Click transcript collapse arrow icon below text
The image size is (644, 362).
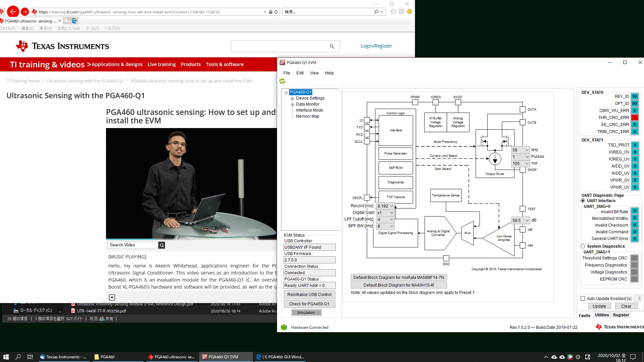pos(112,297)
